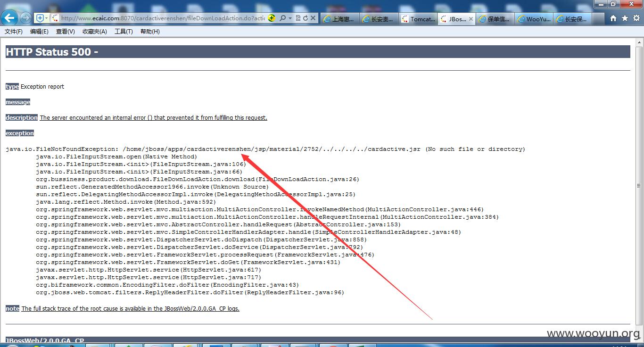Click the FileInputStream.java:66 line
The height and width of the screenshot is (347, 644).
click(x=139, y=172)
